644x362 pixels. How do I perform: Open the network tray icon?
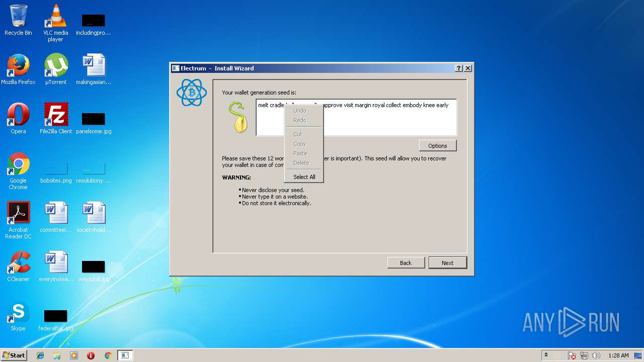[x=584, y=355]
